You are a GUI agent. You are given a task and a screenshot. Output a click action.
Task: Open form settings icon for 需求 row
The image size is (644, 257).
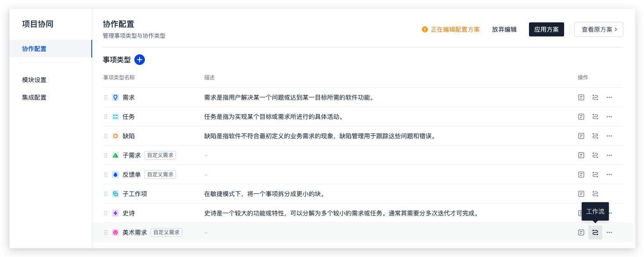pyautogui.click(x=581, y=97)
